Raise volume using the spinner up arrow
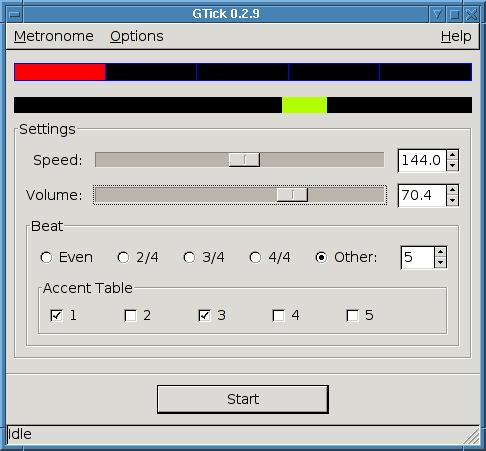 pos(452,190)
